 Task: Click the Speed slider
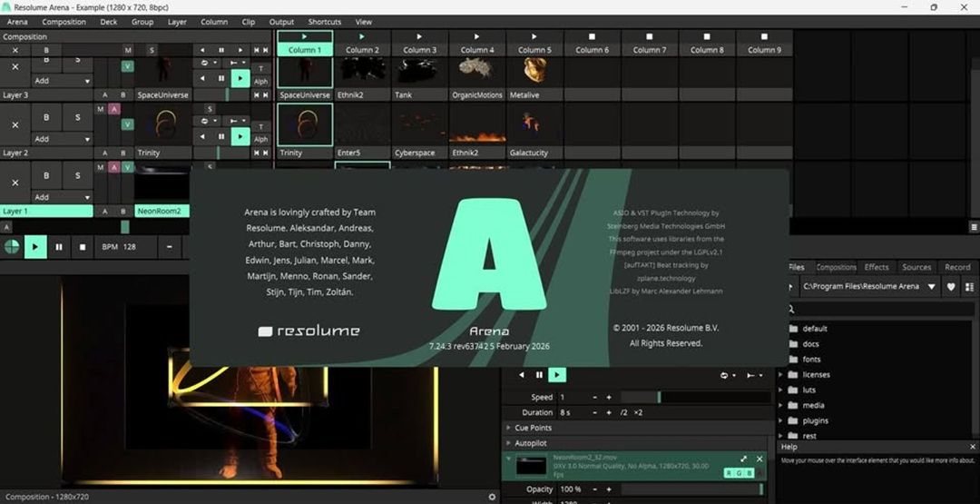point(695,397)
